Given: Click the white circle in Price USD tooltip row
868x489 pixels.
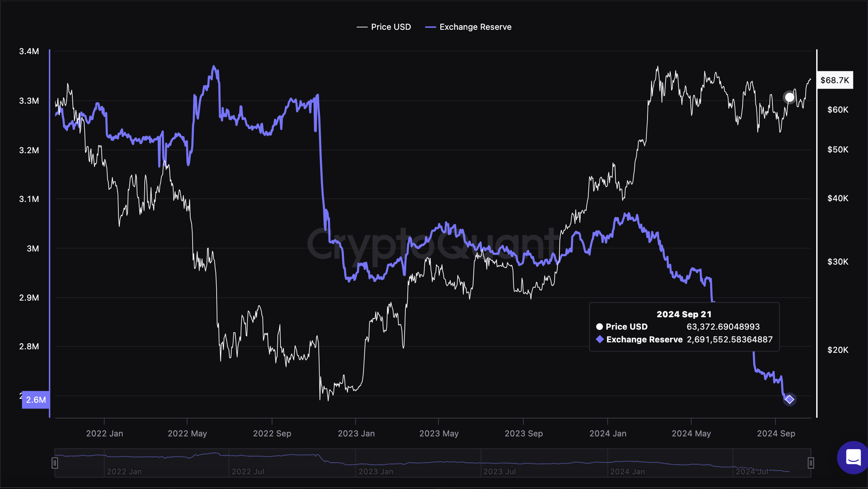Looking at the screenshot, I should tap(600, 327).
